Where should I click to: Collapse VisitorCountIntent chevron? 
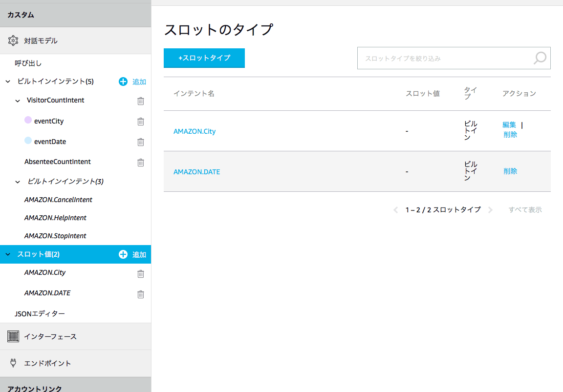pos(18,101)
